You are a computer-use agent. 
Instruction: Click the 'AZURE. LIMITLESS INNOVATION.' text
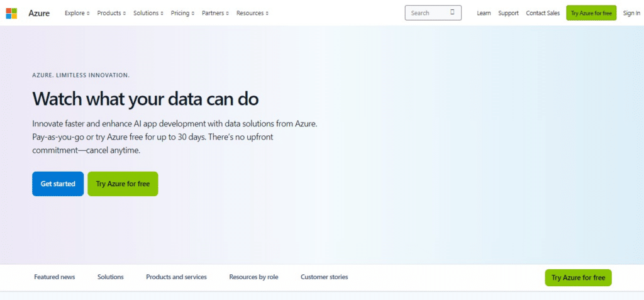pos(81,75)
